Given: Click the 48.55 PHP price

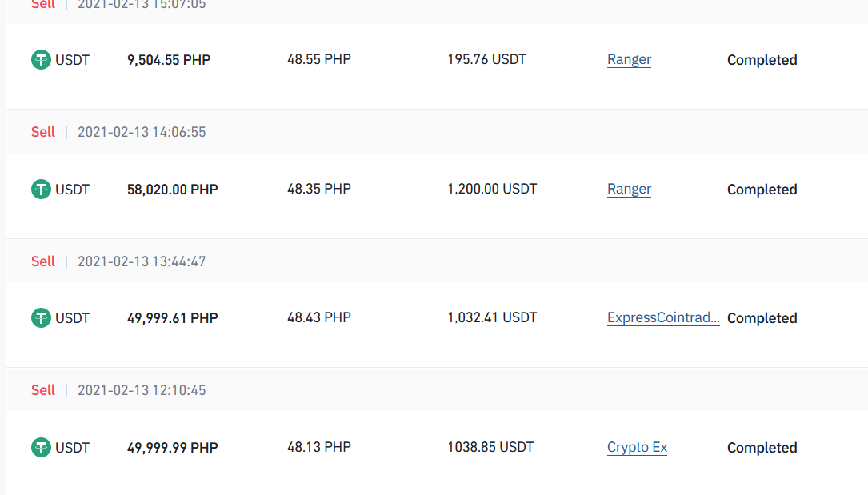Looking at the screenshot, I should [319, 59].
